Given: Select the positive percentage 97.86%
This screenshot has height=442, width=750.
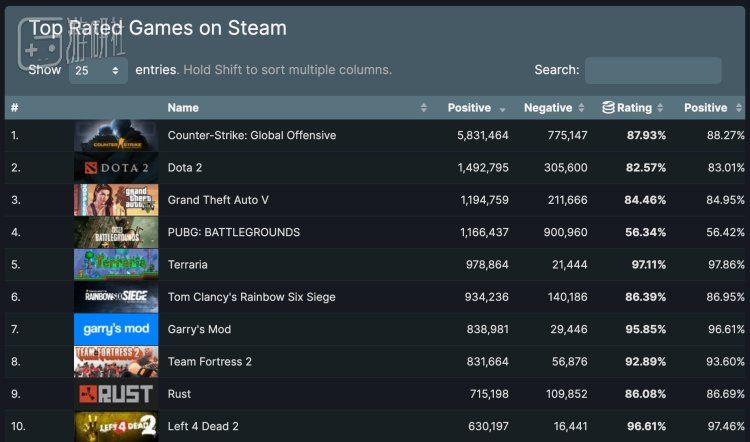Looking at the screenshot, I should [x=726, y=265].
